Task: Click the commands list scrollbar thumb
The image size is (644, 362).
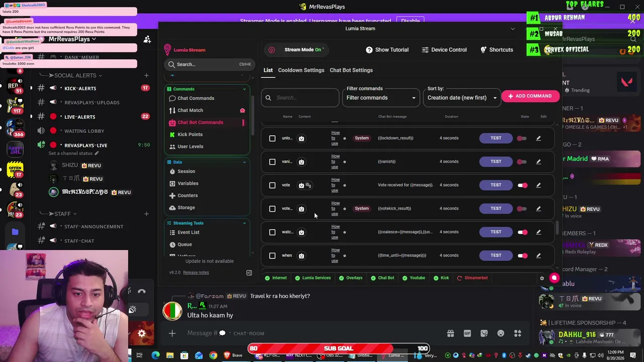Action: pos(556,228)
